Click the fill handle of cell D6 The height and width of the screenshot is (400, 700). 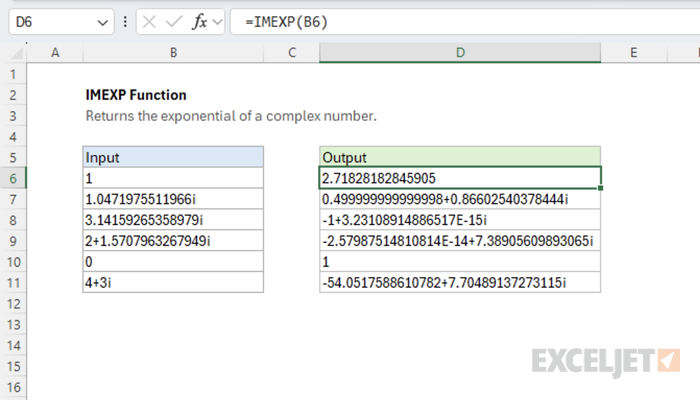click(x=600, y=188)
